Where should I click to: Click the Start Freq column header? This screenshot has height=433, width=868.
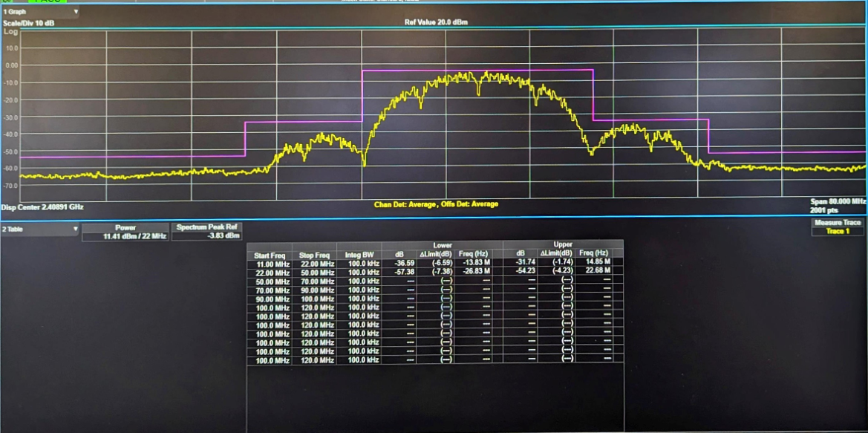[x=270, y=255]
